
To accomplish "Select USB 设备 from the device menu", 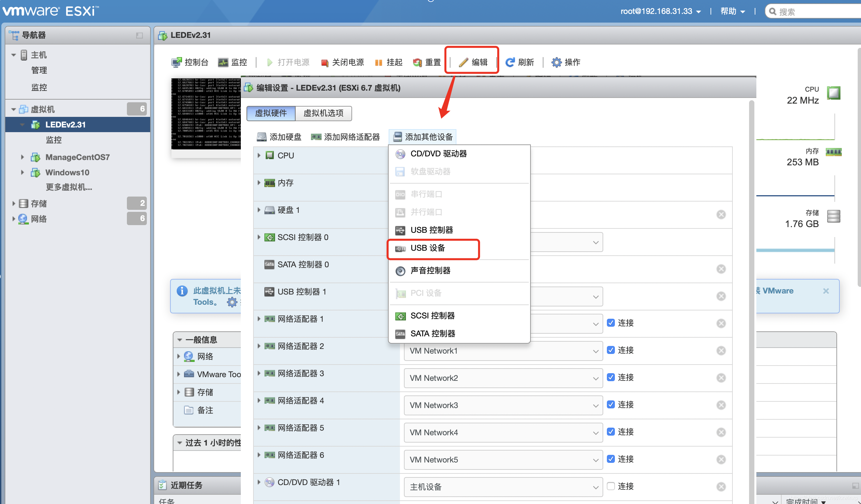I will coord(459,248).
